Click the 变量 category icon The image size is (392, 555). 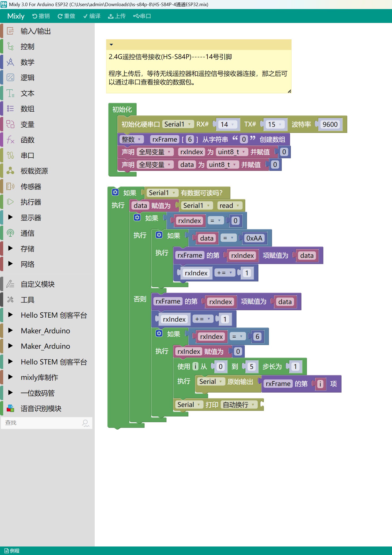pos(10,124)
